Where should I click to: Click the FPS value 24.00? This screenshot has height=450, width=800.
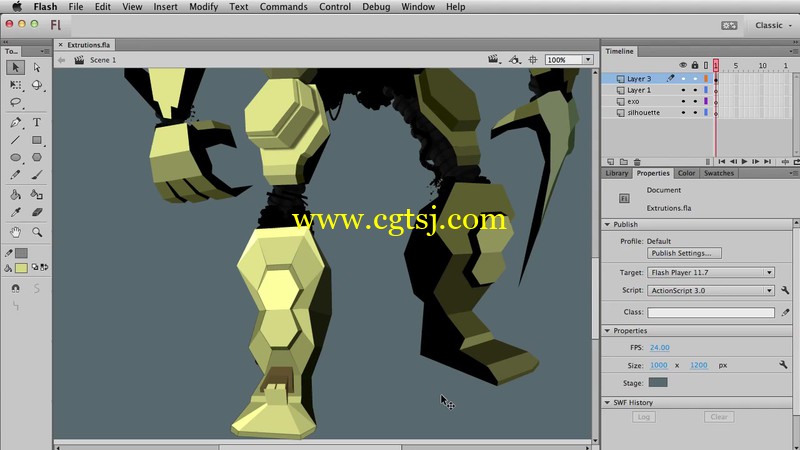pos(660,347)
